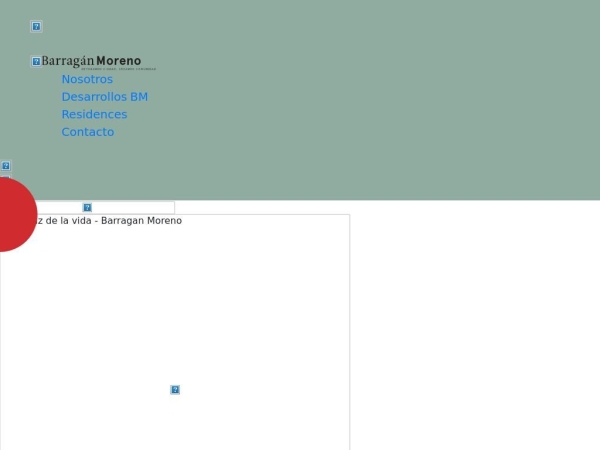
Task: Open the Nosotros link
Action: 87,79
